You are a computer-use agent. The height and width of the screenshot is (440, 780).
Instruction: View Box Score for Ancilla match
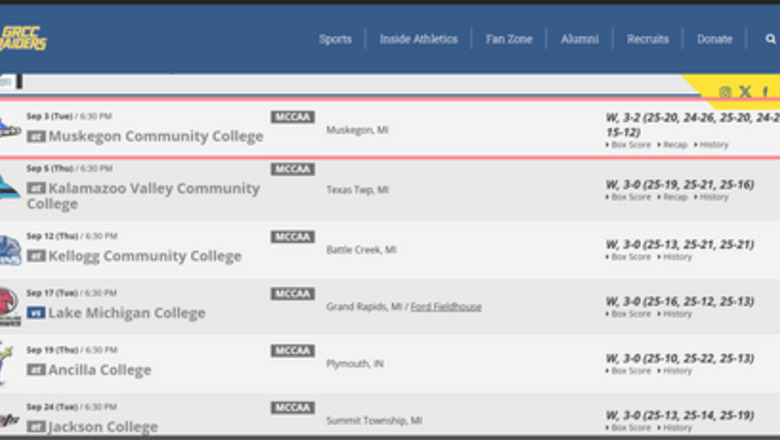point(630,371)
